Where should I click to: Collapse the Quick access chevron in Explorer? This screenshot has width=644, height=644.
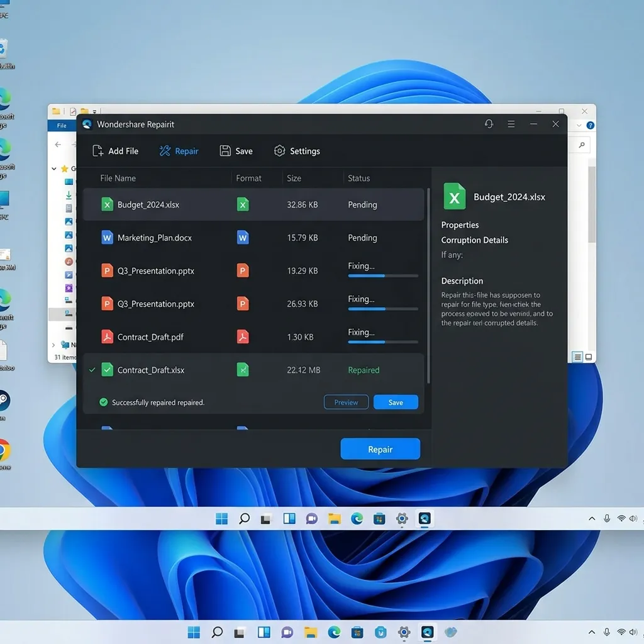point(54,169)
